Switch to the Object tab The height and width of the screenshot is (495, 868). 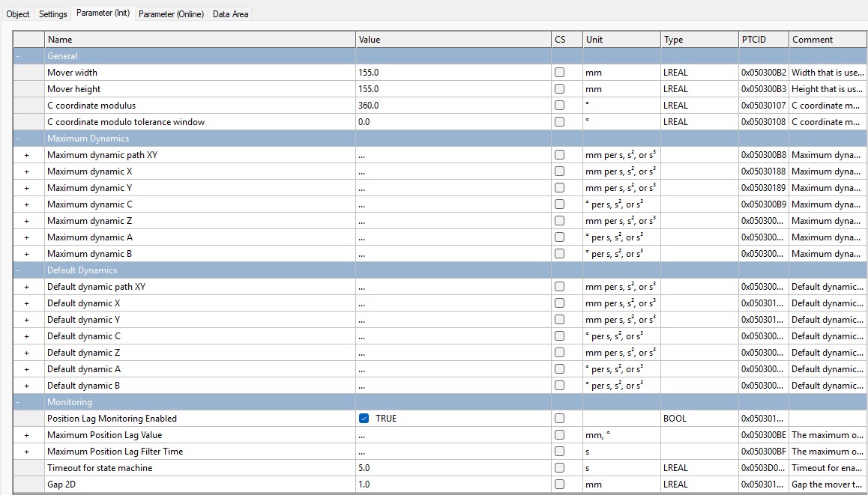tap(18, 13)
